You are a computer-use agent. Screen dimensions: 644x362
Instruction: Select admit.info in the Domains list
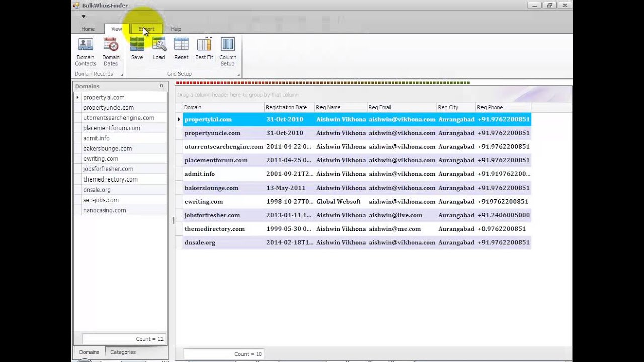click(124, 138)
